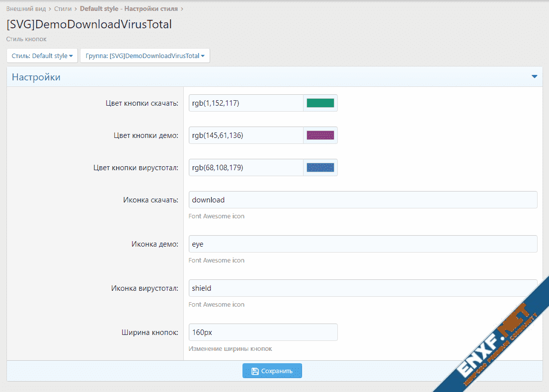This screenshot has width=549, height=392.
Task: Click the rgb(1,152,117) color text field
Action: coord(246,103)
